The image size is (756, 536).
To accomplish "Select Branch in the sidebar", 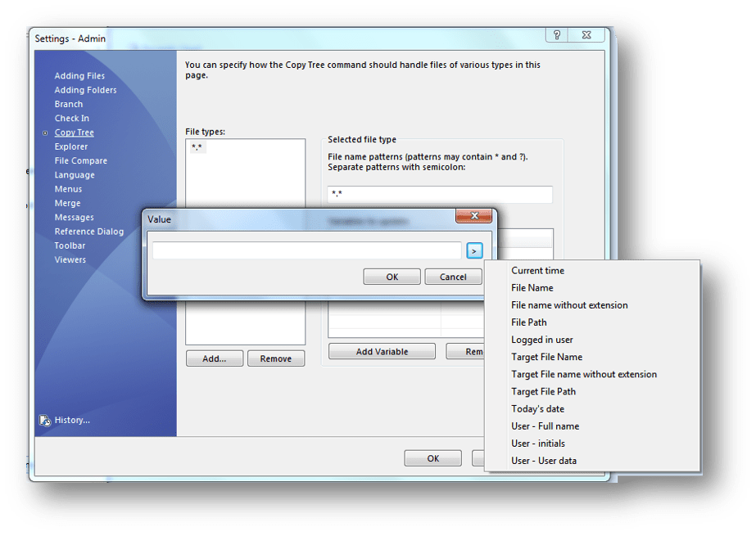I will [69, 104].
